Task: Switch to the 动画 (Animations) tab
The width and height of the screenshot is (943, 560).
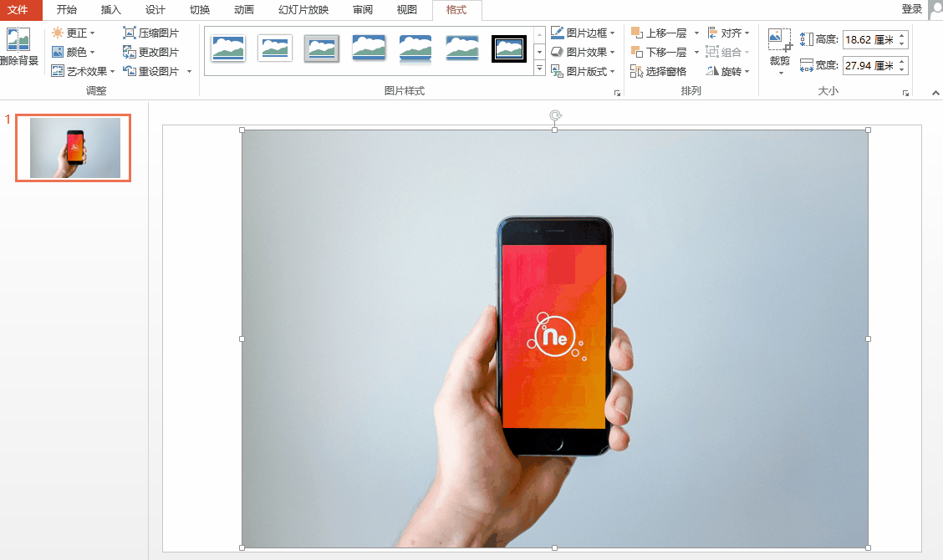Action: (x=244, y=10)
